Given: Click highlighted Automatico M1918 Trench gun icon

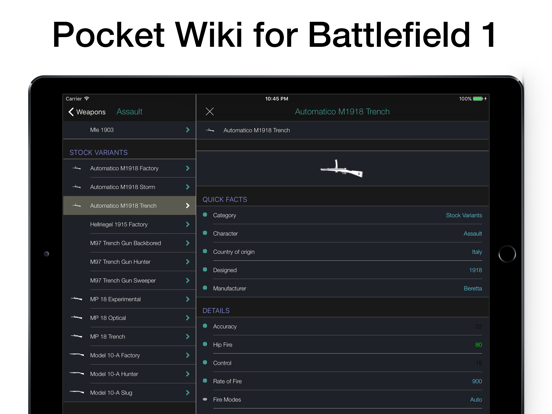Looking at the screenshot, I should pyautogui.click(x=76, y=206).
